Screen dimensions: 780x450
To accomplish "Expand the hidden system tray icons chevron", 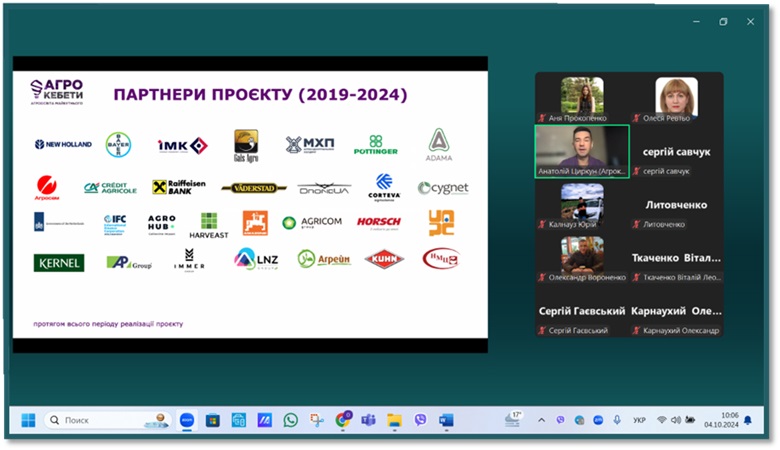I will (542, 420).
